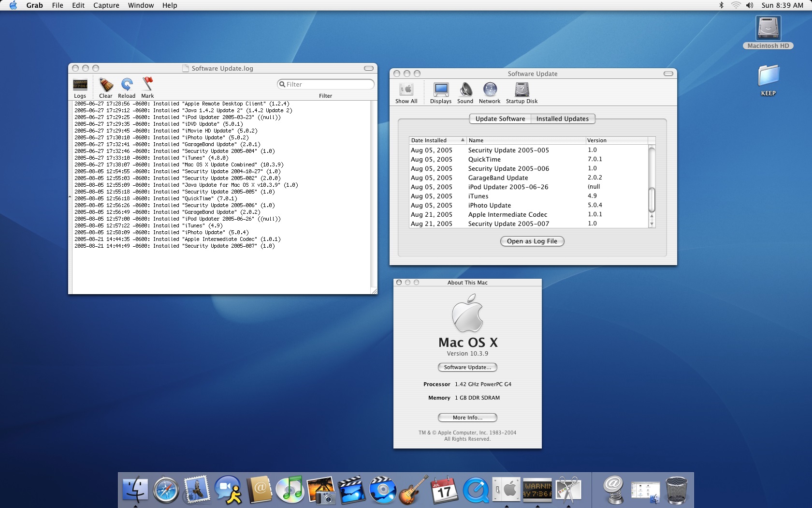Open Network preferences
The image size is (812, 508).
pyautogui.click(x=490, y=93)
